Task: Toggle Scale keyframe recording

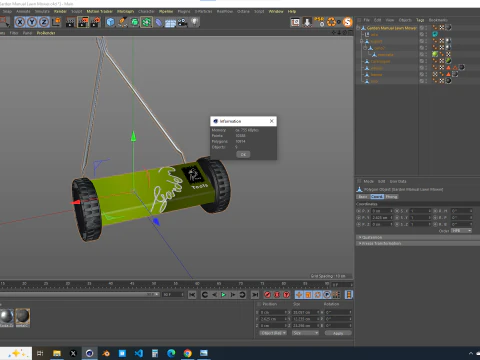Action: 308,295
